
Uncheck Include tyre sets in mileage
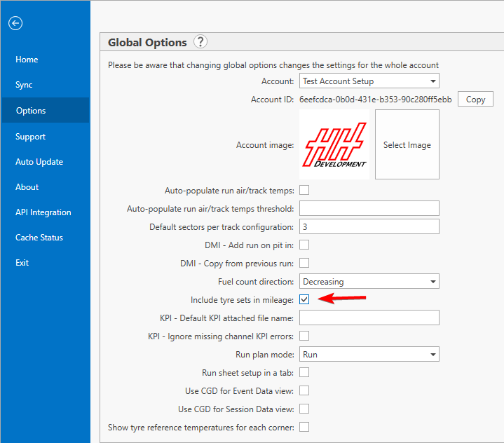click(x=304, y=299)
